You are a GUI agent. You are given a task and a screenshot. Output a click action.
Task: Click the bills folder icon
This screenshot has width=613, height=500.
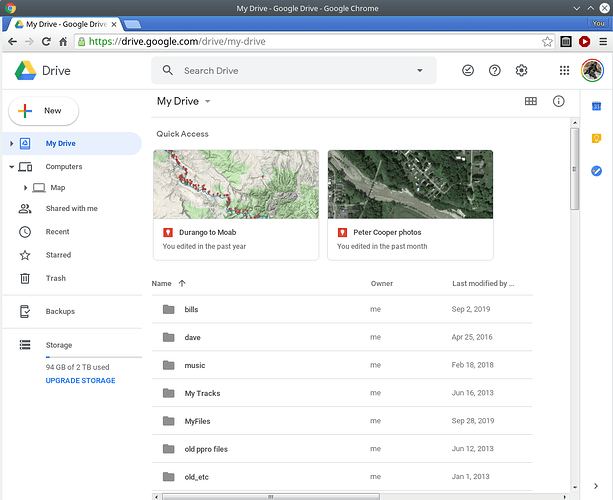point(168,309)
